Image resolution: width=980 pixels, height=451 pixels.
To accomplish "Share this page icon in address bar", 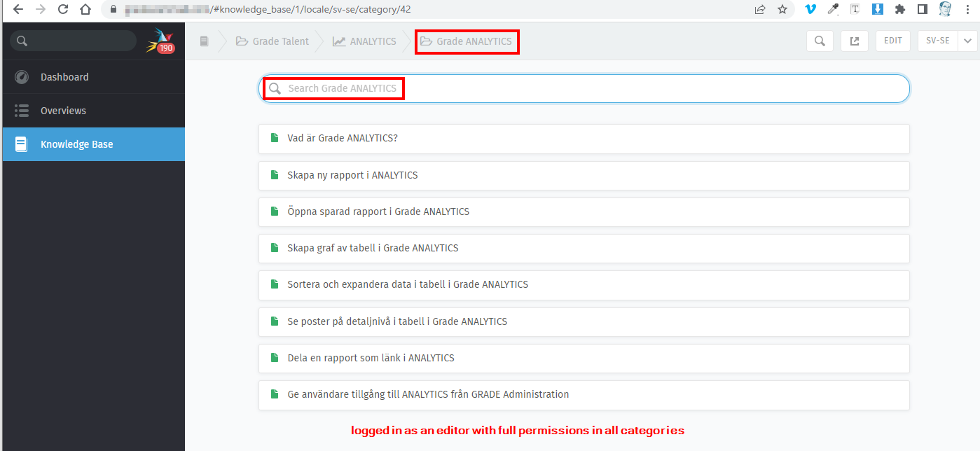I will coord(760,9).
